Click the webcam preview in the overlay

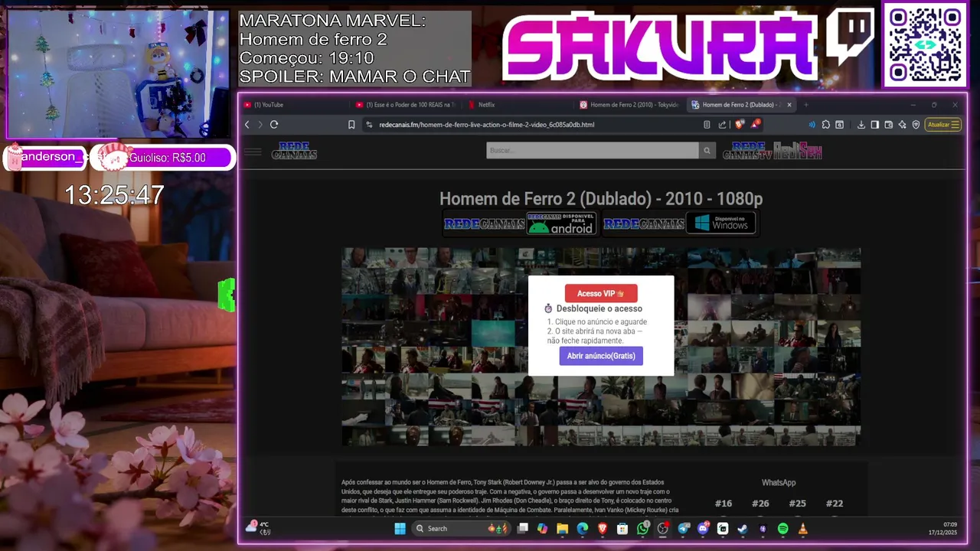pyautogui.click(x=118, y=73)
